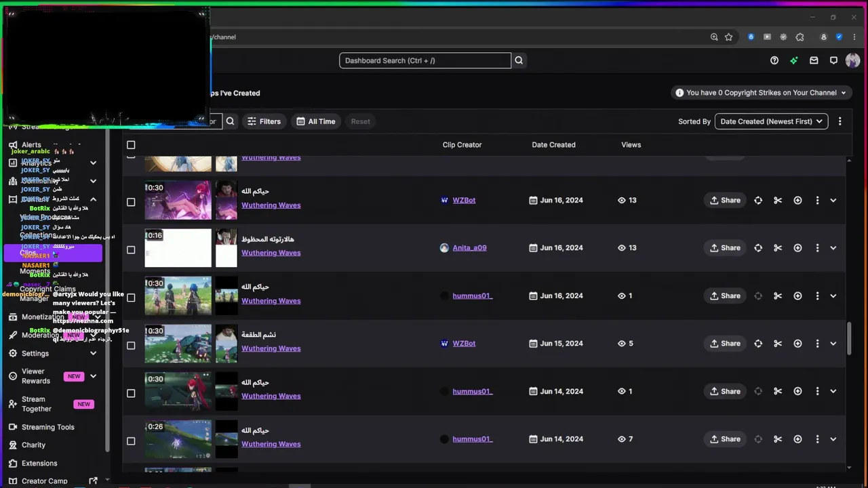Open Creator Camp in sidebar
The width and height of the screenshot is (868, 488).
point(44,481)
